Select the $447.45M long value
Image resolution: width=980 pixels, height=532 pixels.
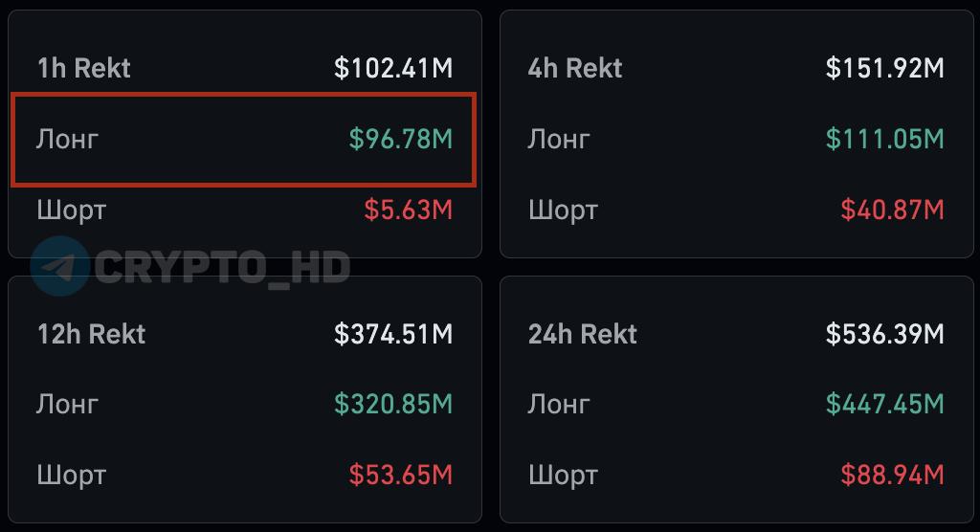tap(885, 405)
